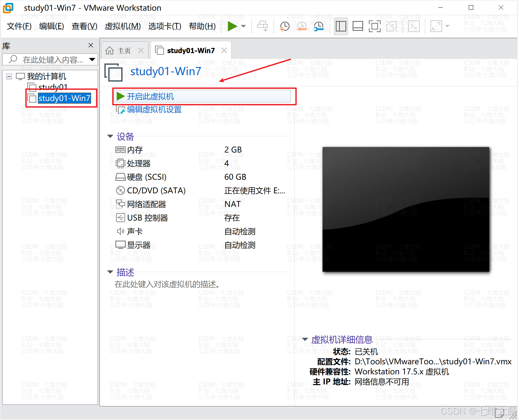Open the 帮助(H) menu
518x420 pixels.
(x=202, y=26)
